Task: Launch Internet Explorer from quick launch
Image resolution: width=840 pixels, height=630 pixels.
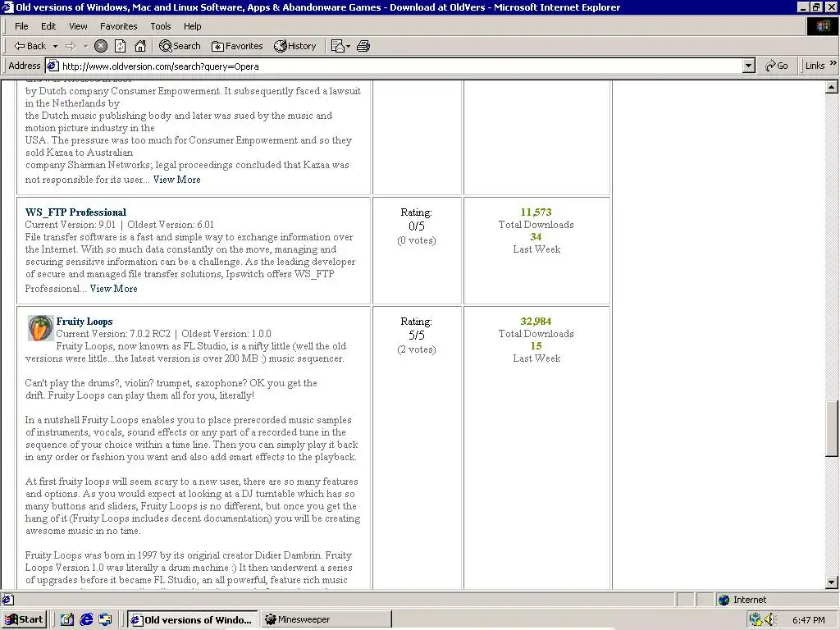Action: [x=86, y=620]
